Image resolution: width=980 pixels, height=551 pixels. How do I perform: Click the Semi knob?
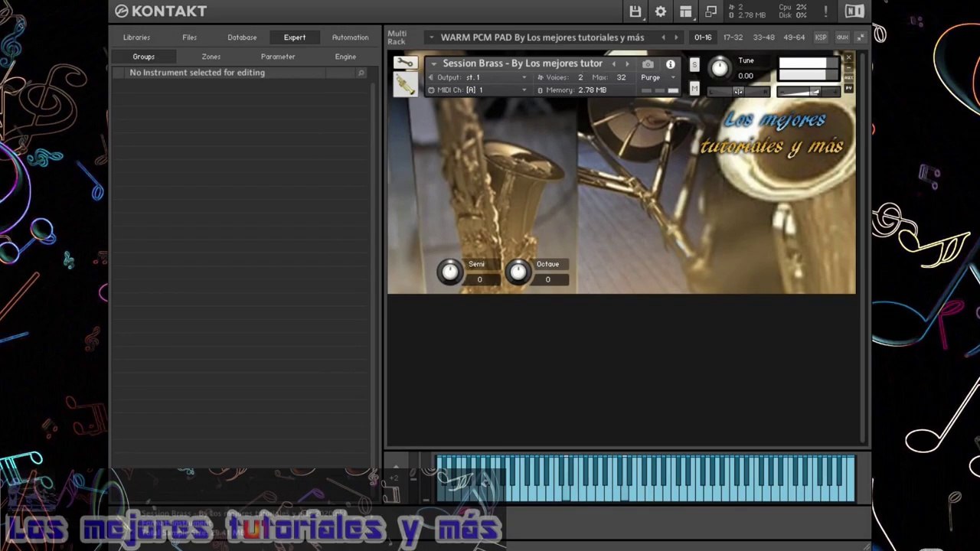tap(450, 272)
